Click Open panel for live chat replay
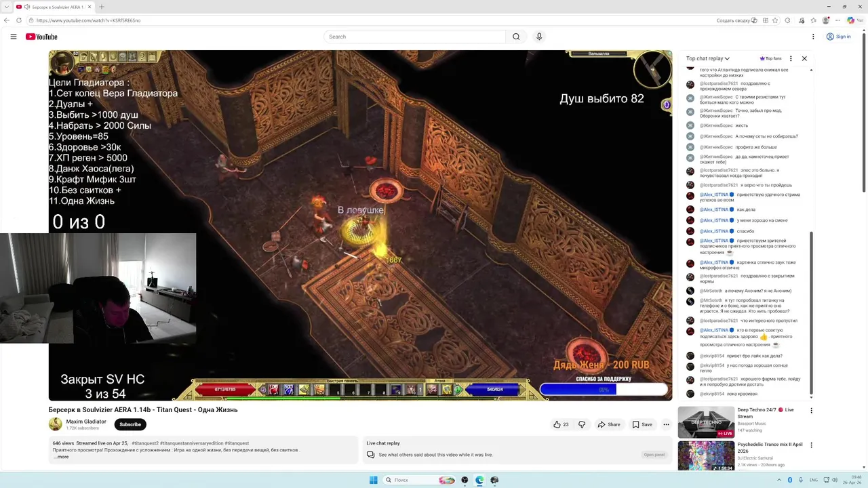The image size is (868, 488). [654, 455]
